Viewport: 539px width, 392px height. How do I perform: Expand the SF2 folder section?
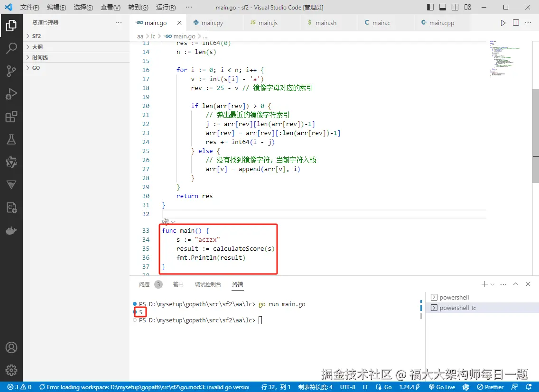pyautogui.click(x=76, y=36)
